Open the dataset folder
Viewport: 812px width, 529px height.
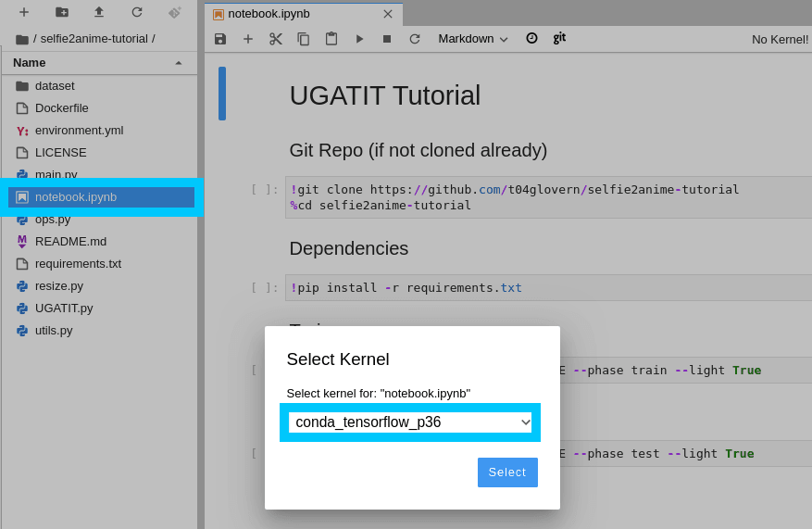[55, 85]
